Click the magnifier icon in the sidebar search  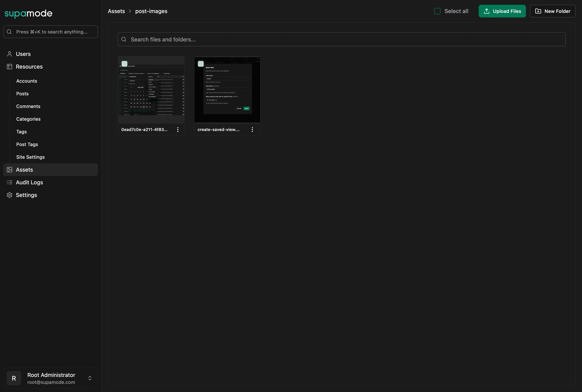click(9, 32)
